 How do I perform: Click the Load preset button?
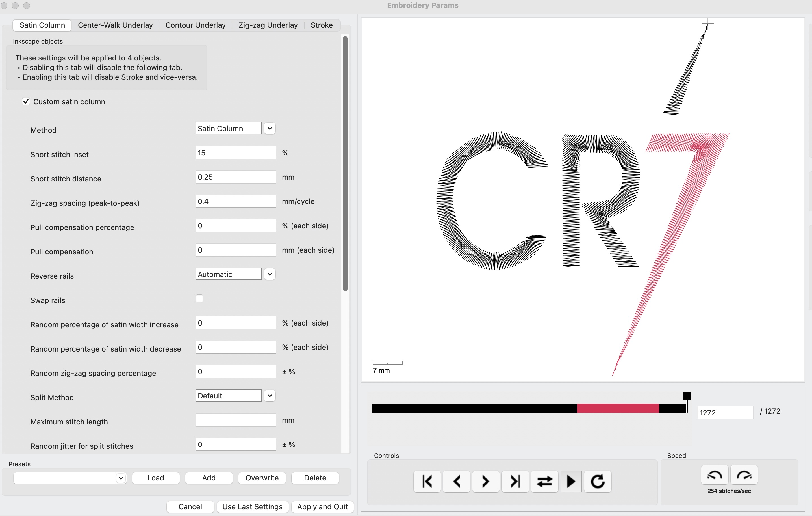click(x=156, y=478)
